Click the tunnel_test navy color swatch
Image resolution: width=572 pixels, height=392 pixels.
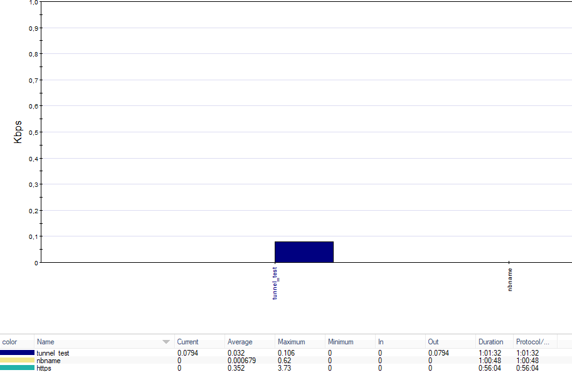point(17,353)
